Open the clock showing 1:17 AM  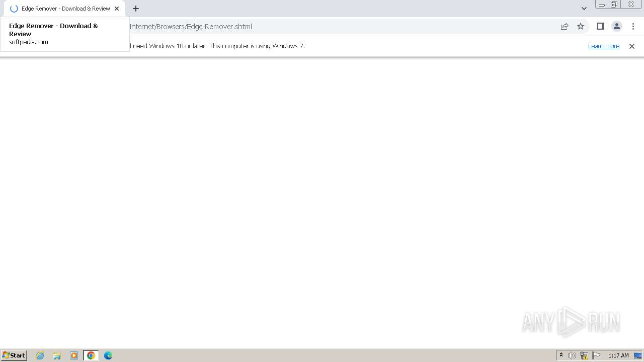pyautogui.click(x=618, y=355)
